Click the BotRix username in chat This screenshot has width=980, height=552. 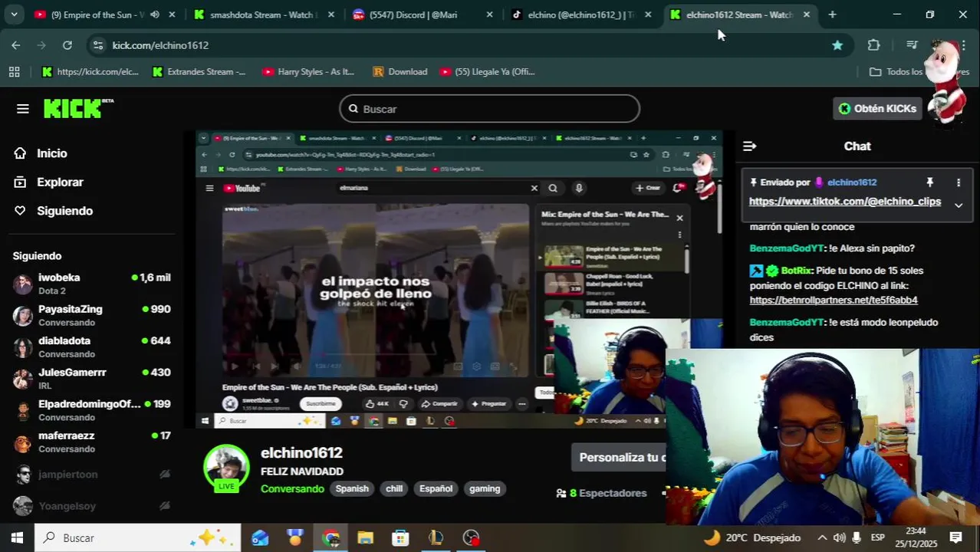tap(796, 271)
